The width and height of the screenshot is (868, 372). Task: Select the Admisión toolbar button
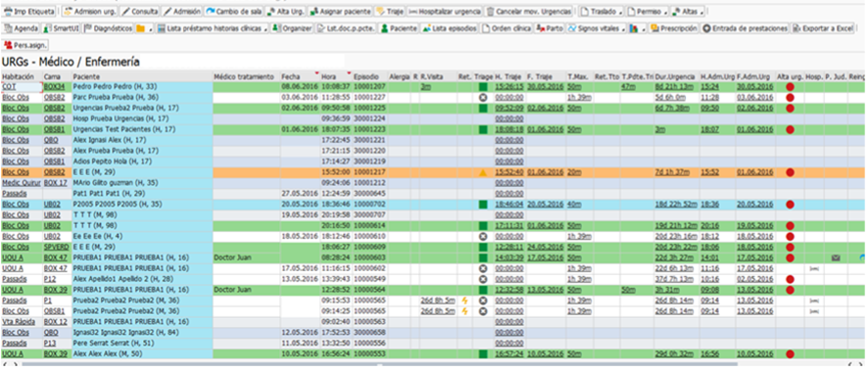click(182, 11)
